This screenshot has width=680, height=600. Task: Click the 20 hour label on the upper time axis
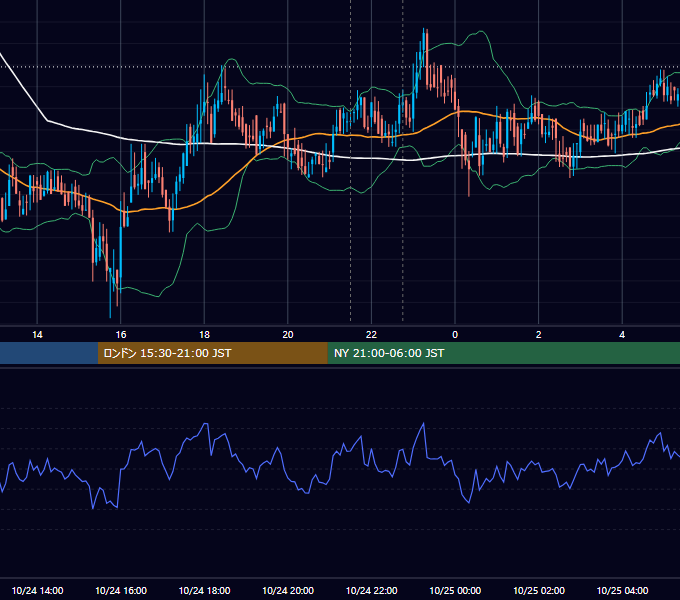(288, 335)
